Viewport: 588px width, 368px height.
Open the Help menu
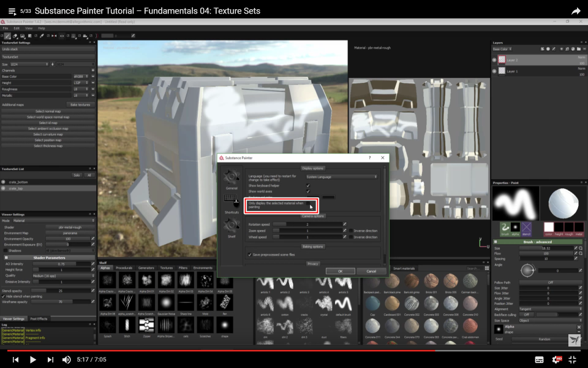(41, 28)
